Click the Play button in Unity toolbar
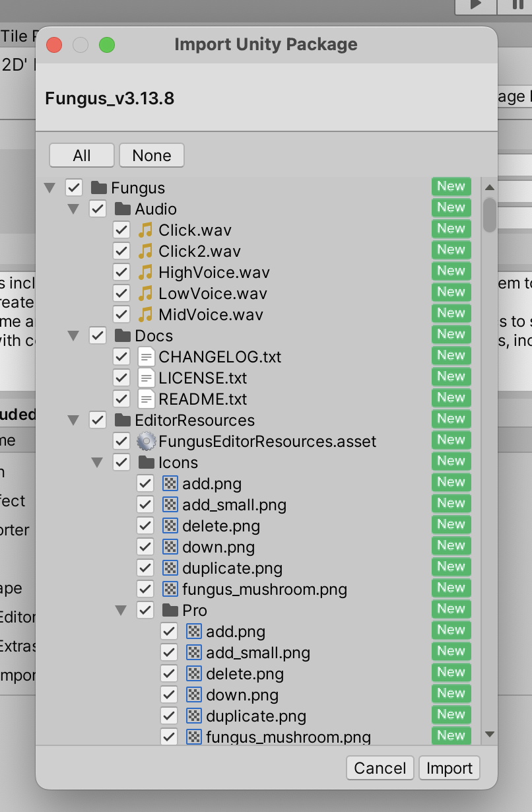This screenshot has width=532, height=812. click(475, 5)
